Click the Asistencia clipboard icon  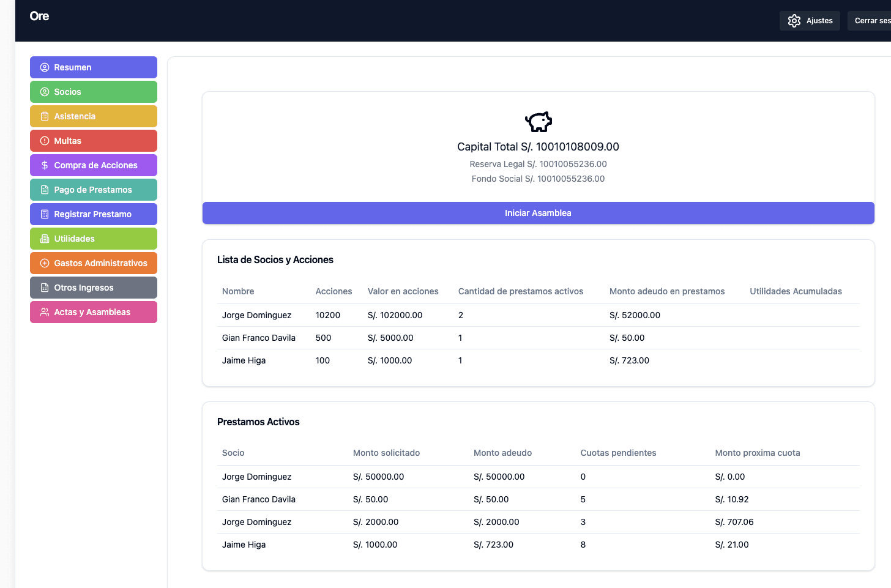coord(45,116)
